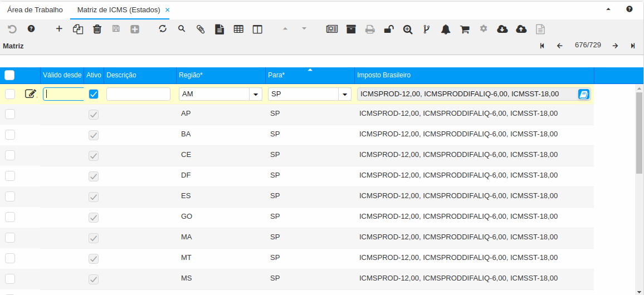Image resolution: width=644 pixels, height=295 pixels.
Task: Click the New Record plus icon
Action: click(59, 29)
